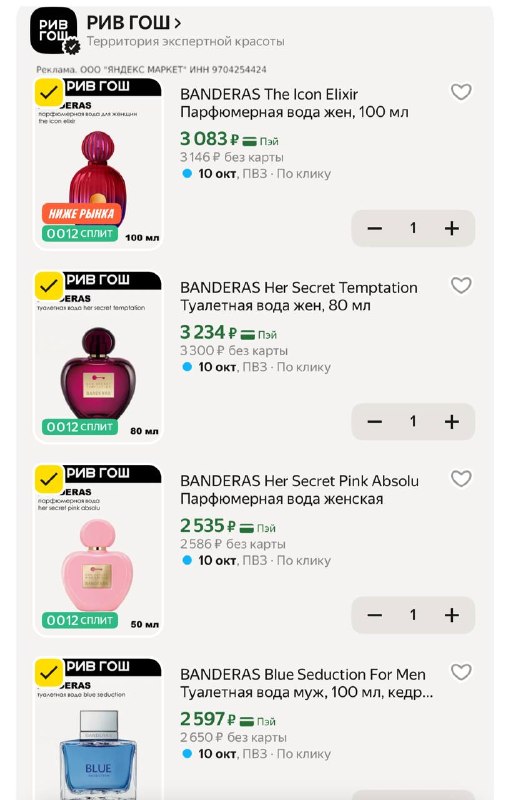Open BANDERAS The Icon Elixir product title
Image resolution: width=513 pixels, height=800 pixels.
(268, 94)
